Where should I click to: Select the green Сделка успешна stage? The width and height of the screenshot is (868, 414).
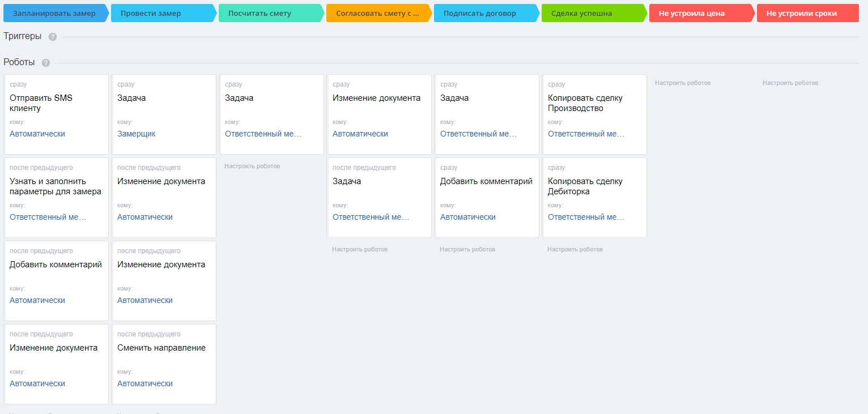pos(593,13)
